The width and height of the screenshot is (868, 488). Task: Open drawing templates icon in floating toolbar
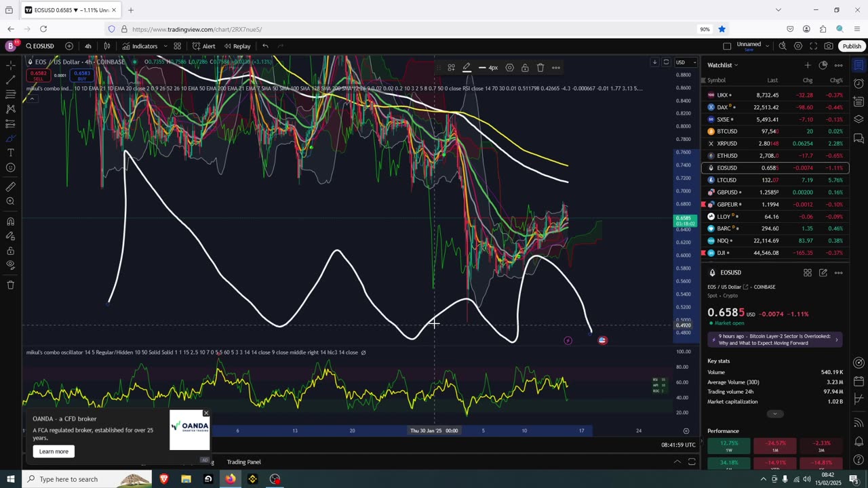pos(451,68)
